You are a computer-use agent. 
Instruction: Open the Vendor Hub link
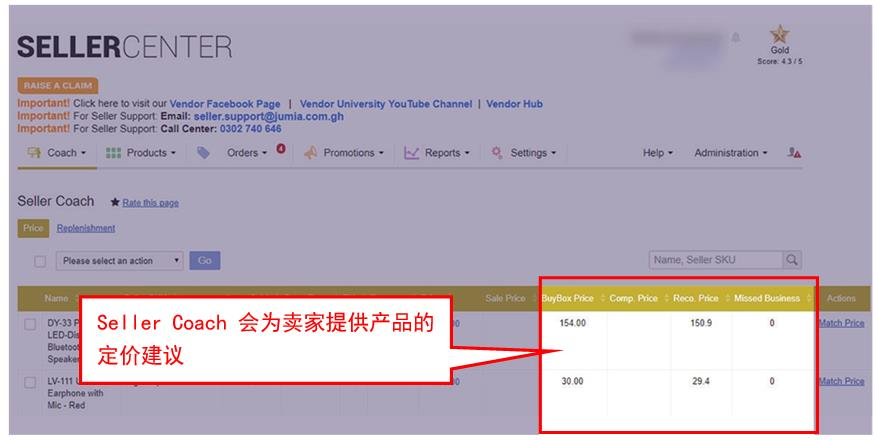point(514,104)
